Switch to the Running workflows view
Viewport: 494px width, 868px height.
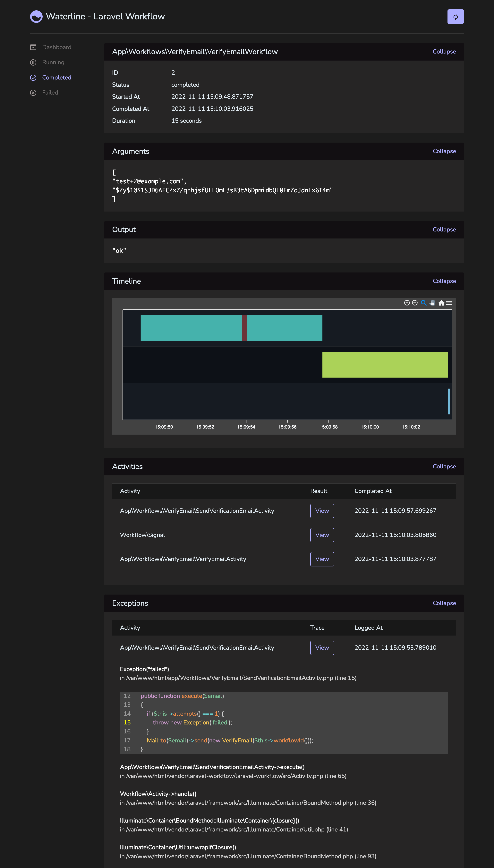pyautogui.click(x=53, y=62)
